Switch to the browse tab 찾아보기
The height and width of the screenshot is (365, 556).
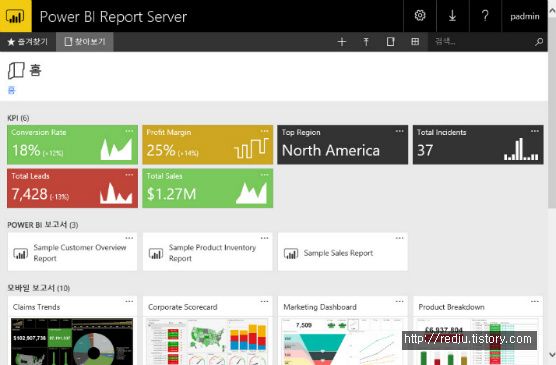85,42
